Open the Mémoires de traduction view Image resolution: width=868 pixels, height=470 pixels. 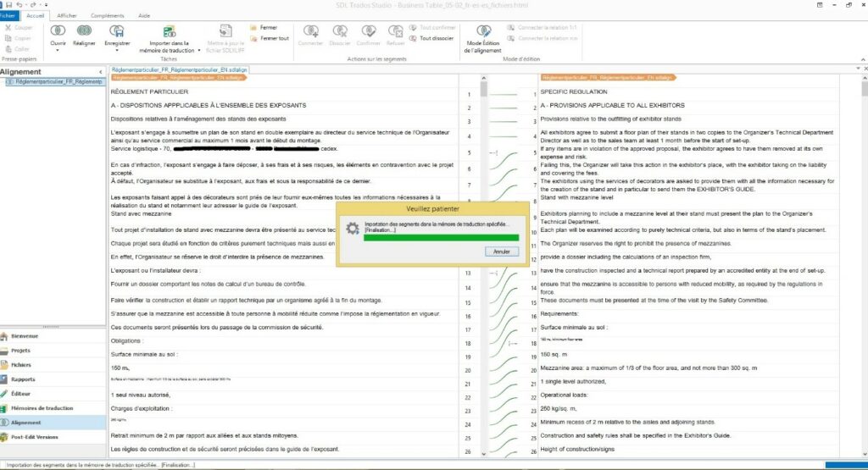(53, 408)
